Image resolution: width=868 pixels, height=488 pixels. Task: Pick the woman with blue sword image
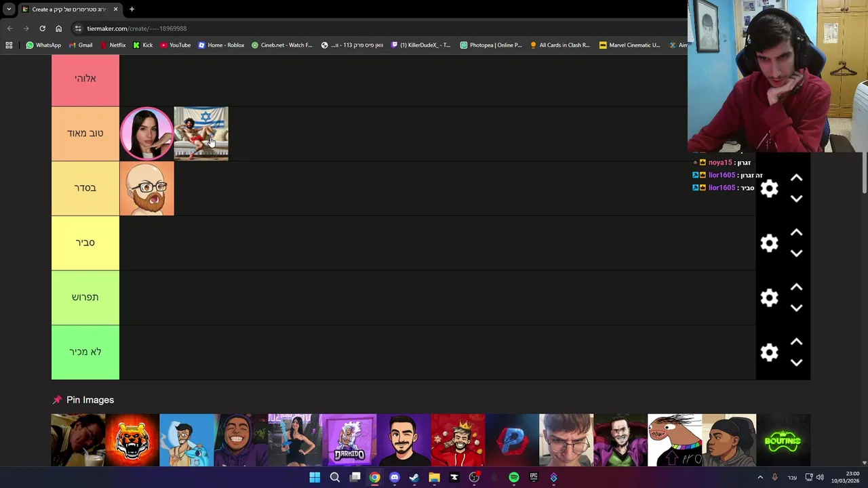tap(295, 441)
